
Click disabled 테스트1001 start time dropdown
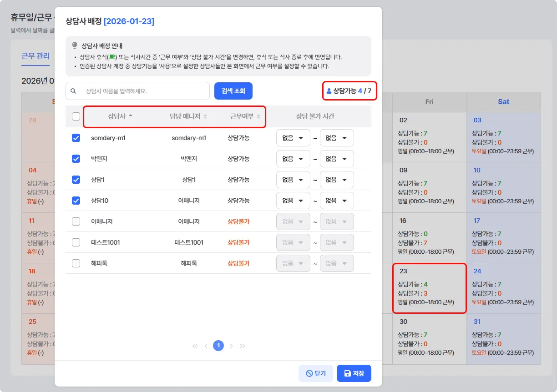click(x=293, y=242)
